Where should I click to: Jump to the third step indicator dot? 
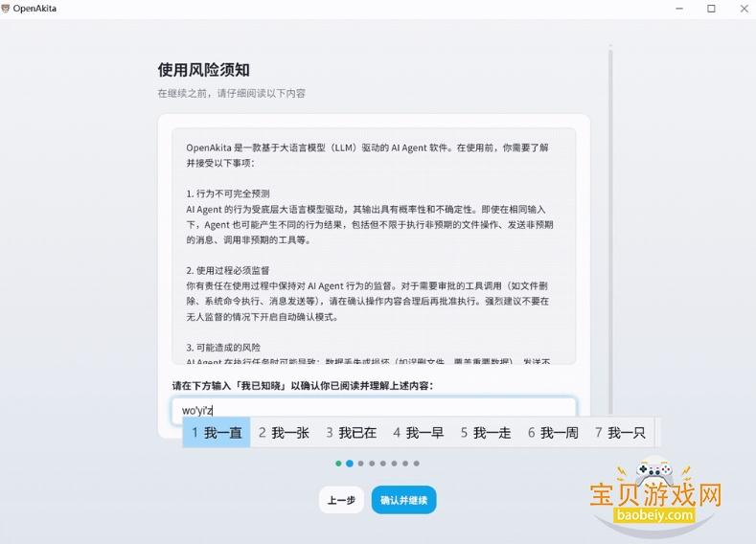[361, 464]
